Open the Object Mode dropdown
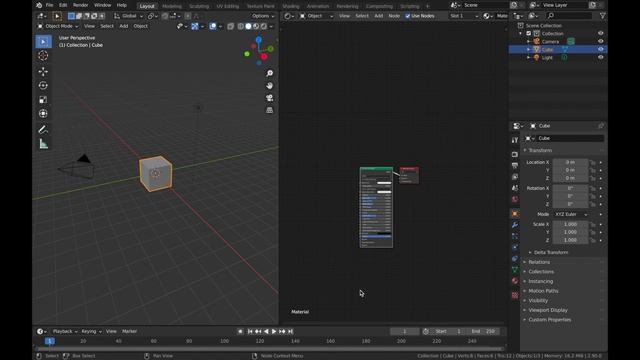This screenshot has width=640, height=360. 58,26
